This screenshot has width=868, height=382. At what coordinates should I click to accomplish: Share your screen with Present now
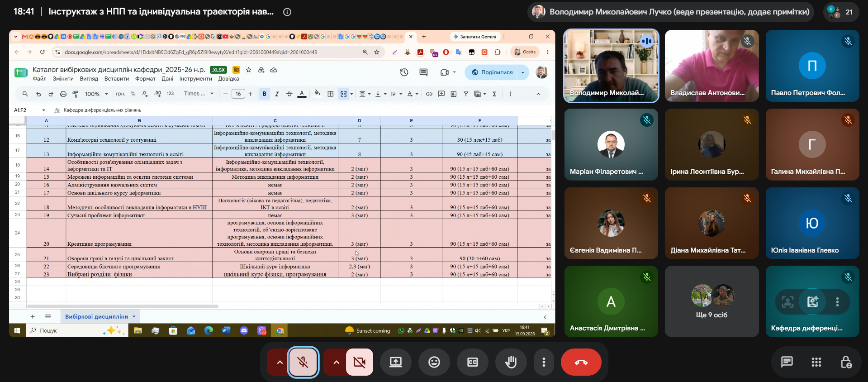tap(396, 362)
